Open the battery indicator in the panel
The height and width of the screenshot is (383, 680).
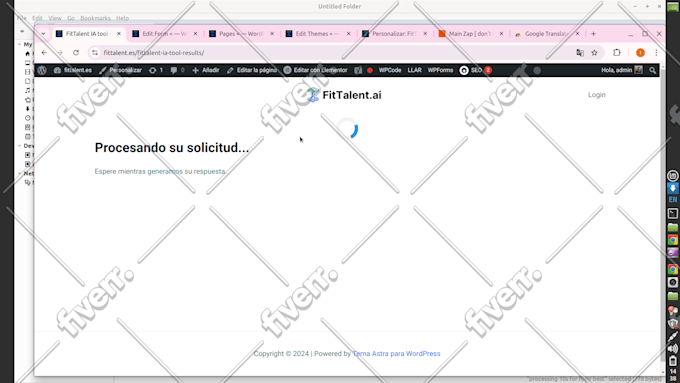673,361
